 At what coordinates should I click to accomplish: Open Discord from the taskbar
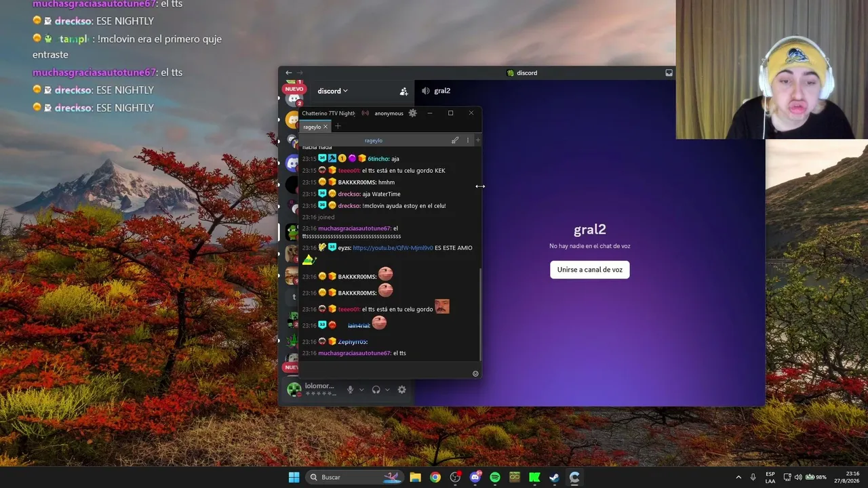click(x=475, y=477)
